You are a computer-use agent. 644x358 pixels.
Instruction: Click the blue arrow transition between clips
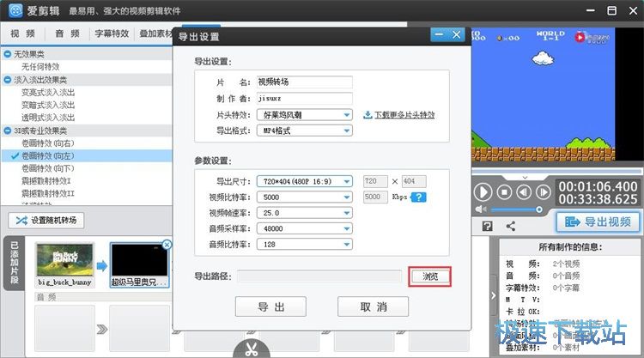(x=102, y=265)
